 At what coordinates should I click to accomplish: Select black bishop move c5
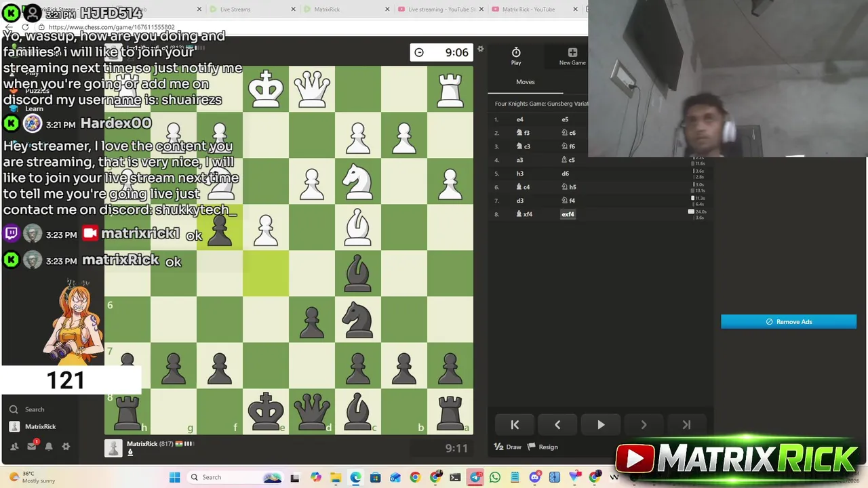pos(568,160)
